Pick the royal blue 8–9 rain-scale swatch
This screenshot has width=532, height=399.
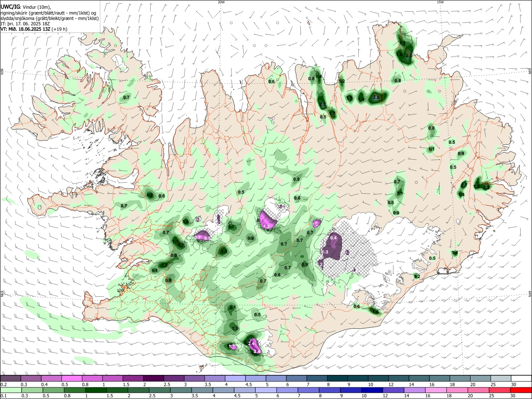330,390
